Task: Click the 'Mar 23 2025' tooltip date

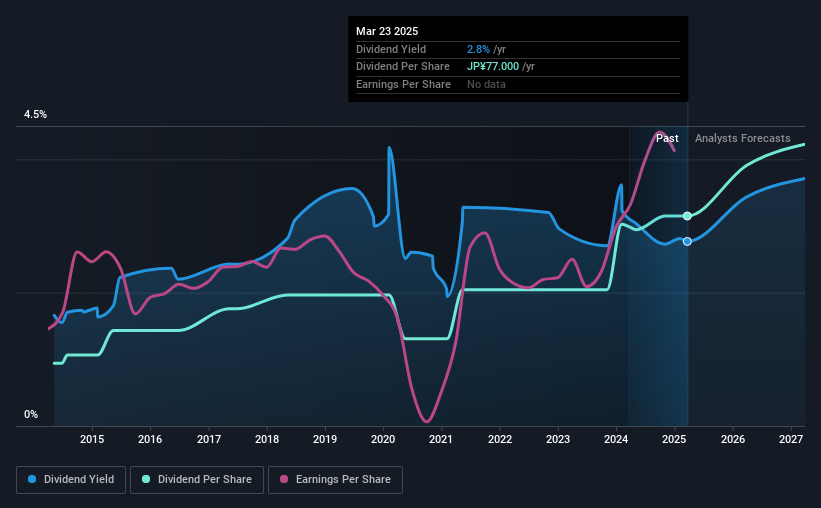Action: coord(387,31)
